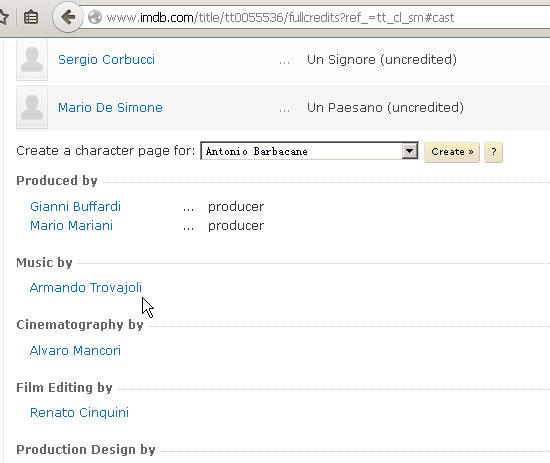Click the globe site identity icon
This screenshot has height=463, width=550.
click(95, 17)
